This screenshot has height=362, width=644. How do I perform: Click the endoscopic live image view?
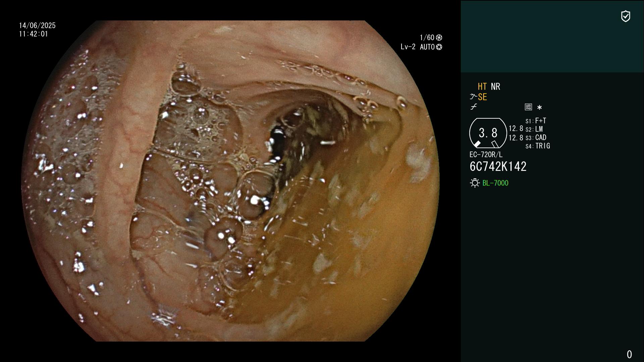(x=230, y=181)
